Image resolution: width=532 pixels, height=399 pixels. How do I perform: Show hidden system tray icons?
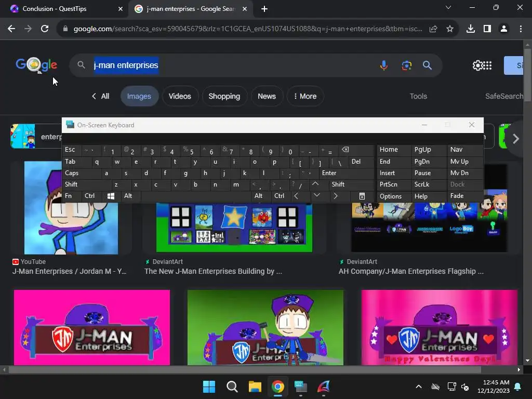(419, 387)
